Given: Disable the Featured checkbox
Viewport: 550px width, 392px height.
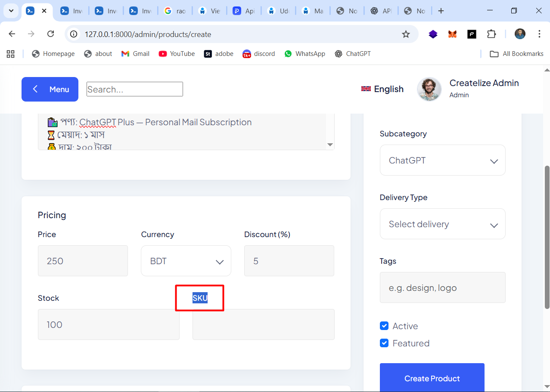Looking at the screenshot, I should (384, 343).
